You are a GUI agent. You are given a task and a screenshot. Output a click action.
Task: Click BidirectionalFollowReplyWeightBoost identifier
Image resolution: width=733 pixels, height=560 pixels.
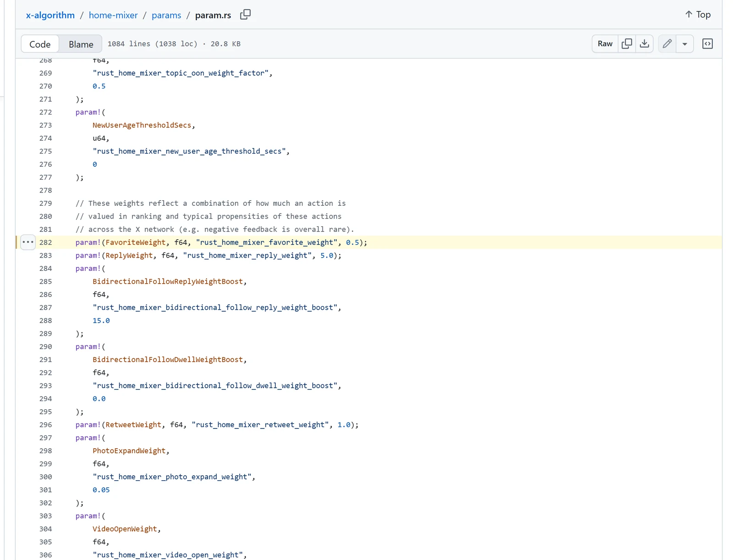168,281
